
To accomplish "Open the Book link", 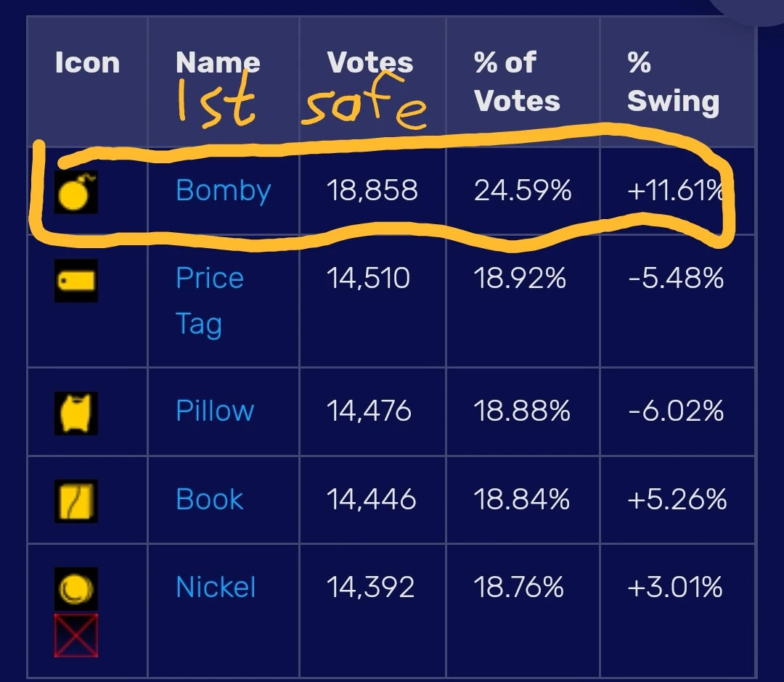I will pyautogui.click(x=209, y=499).
